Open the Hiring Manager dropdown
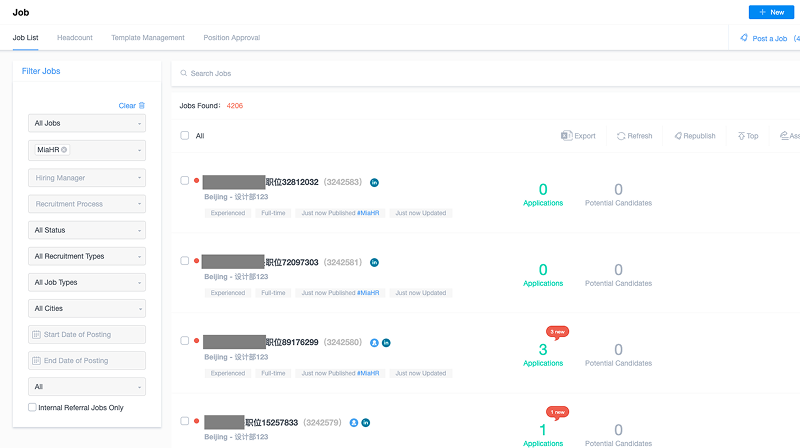The width and height of the screenshot is (800, 448). click(87, 178)
